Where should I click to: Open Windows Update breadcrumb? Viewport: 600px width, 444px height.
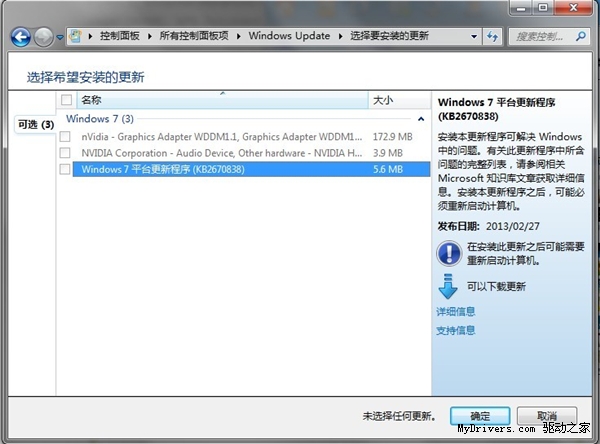289,36
